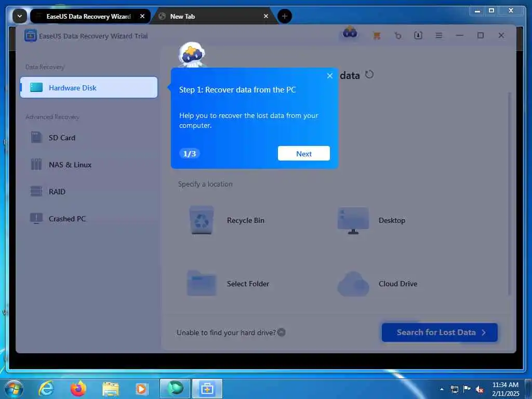The width and height of the screenshot is (532, 399).
Task: Open the shopping cart purchase icon
Action: click(x=377, y=36)
